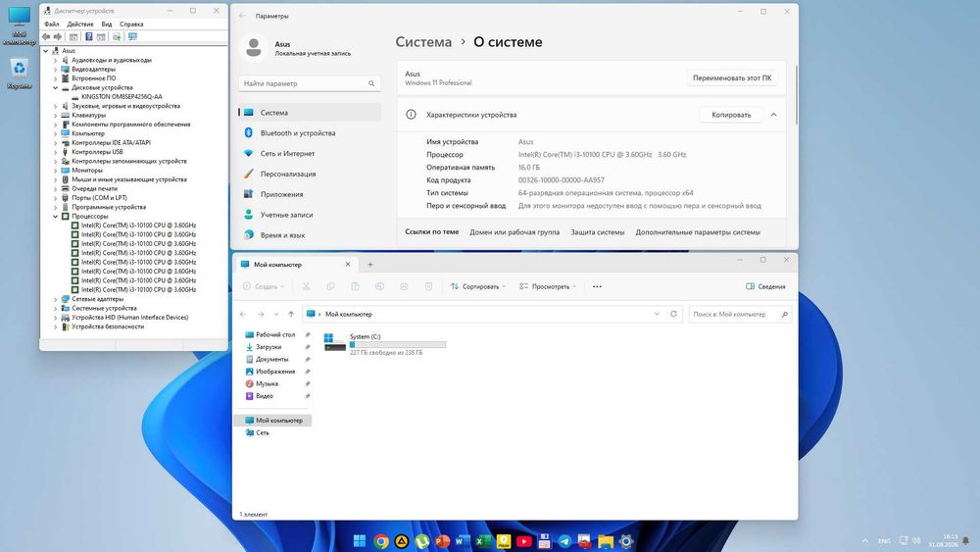The width and height of the screenshot is (980, 552).
Task: Click the Найти параметр search field
Action: tap(310, 83)
